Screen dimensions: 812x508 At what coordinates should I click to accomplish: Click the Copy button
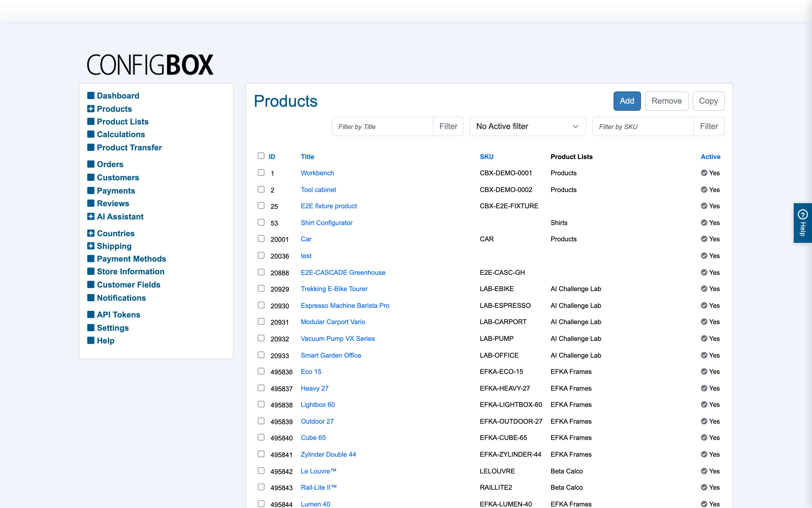[x=708, y=101]
